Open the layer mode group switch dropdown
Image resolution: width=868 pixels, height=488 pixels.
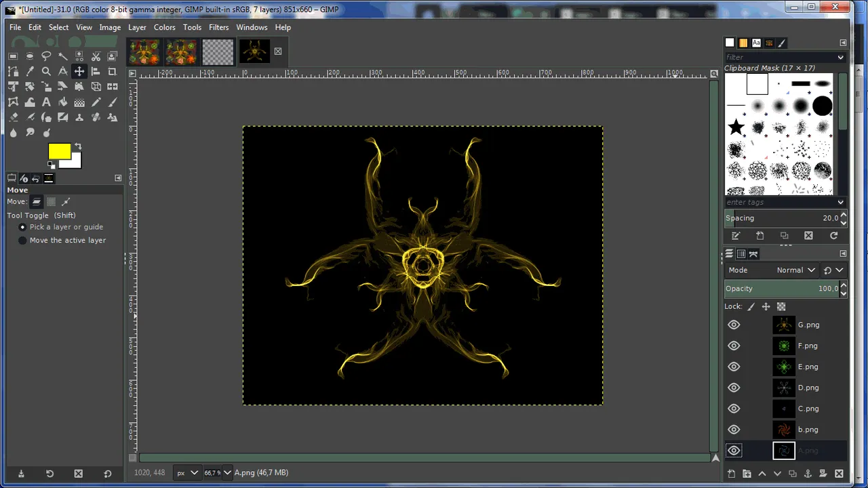[833, 270]
